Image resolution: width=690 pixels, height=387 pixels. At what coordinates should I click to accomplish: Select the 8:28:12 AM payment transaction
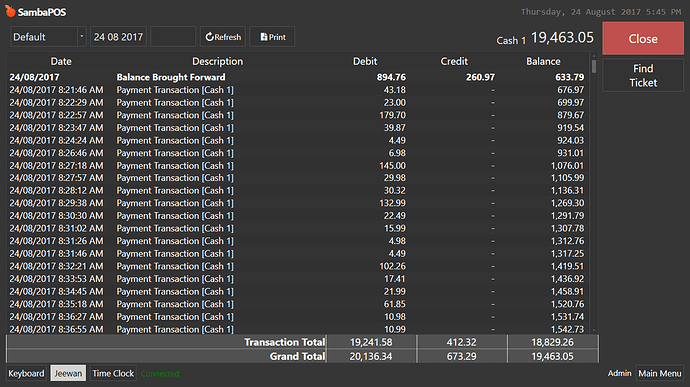tap(297, 191)
